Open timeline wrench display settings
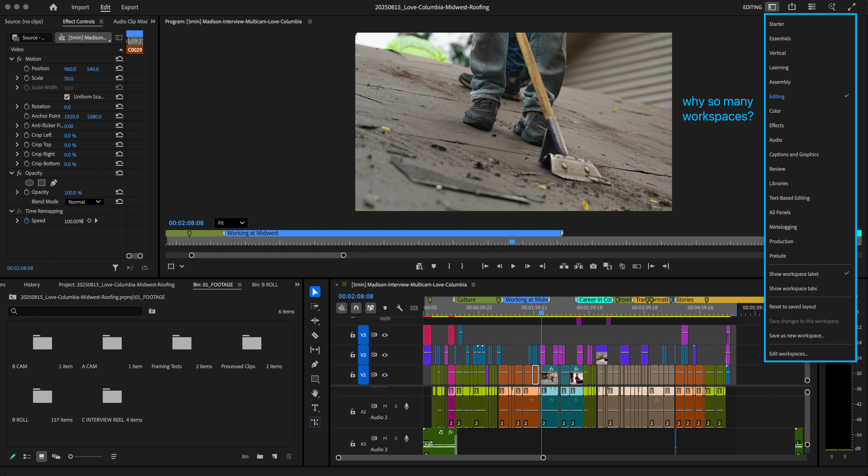 [x=399, y=308]
